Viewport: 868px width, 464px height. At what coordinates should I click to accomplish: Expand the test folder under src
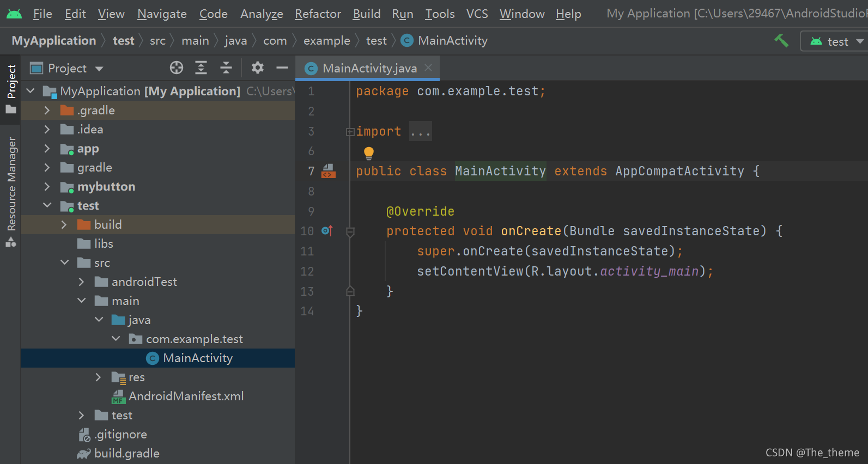point(82,415)
